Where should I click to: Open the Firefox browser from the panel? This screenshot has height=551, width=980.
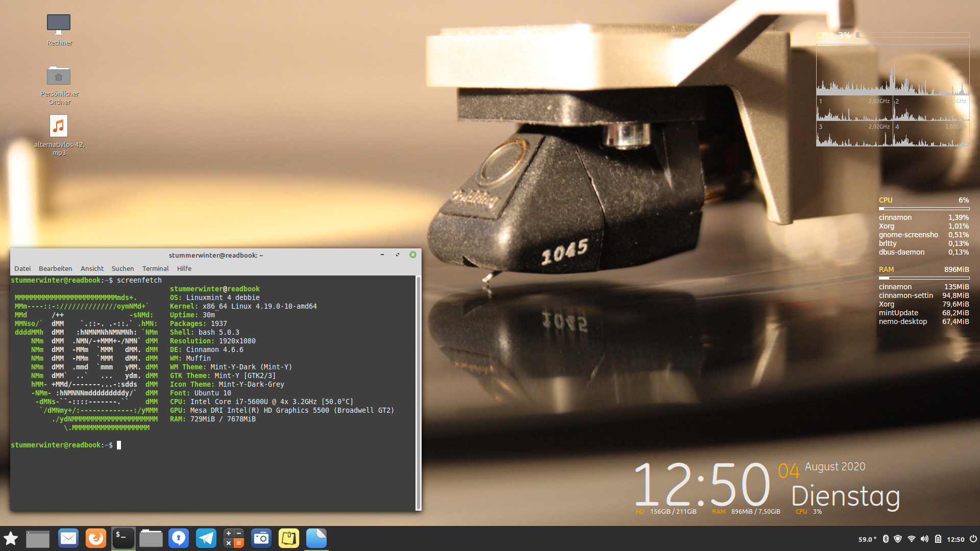(95, 538)
